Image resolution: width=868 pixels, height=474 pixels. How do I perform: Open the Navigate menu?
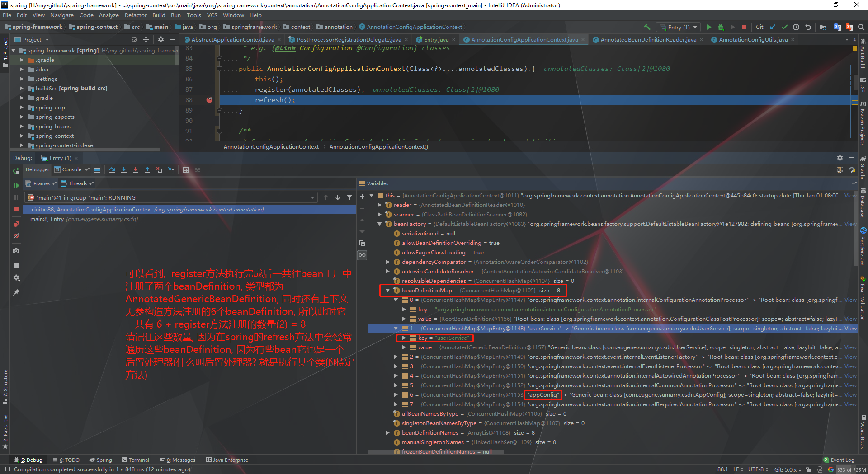pos(62,15)
